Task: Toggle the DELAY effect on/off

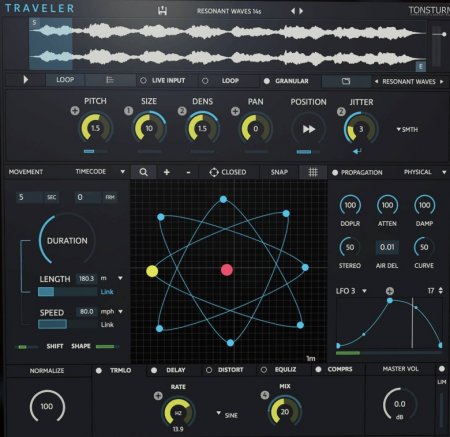Action: 154,370
